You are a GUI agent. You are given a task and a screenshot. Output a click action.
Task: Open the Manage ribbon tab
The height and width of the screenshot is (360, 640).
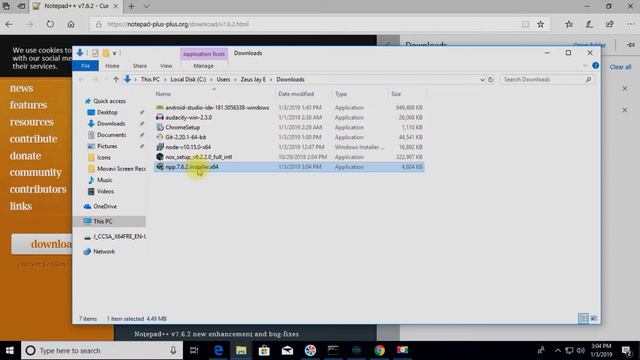pos(203,66)
